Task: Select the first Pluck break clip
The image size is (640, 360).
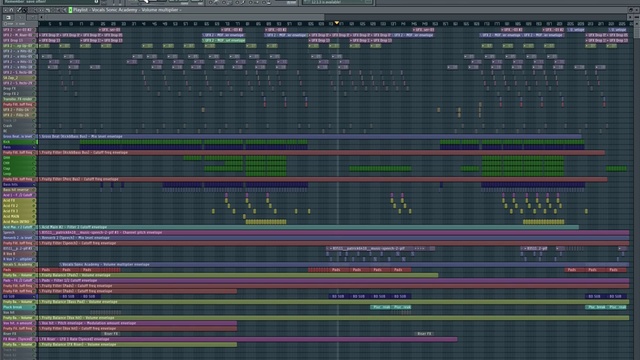Action: pos(380,307)
